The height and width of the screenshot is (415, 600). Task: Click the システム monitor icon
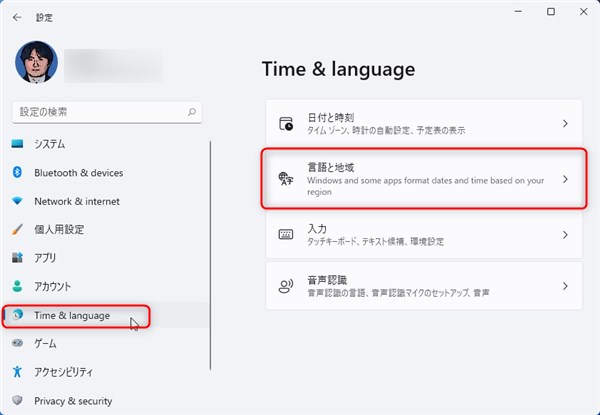(x=17, y=144)
